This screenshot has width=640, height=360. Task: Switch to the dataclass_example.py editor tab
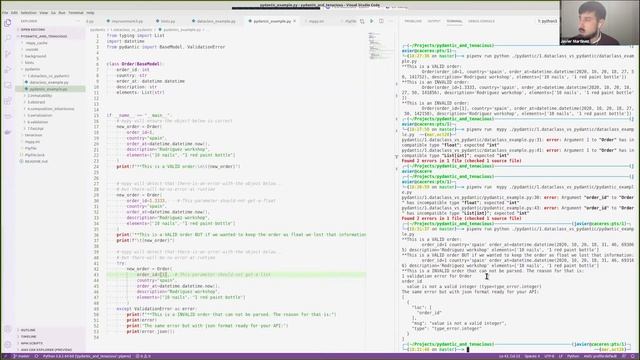213,21
